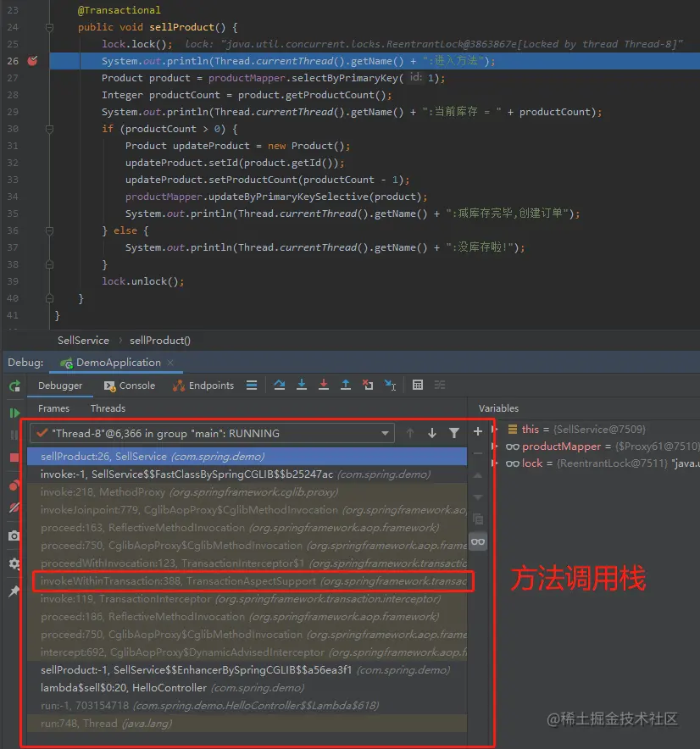Select frame 'proceedWithInvocation:123, TransactionInterceptor$1'
Image resolution: width=700 pixels, height=749 pixels.
click(247, 563)
